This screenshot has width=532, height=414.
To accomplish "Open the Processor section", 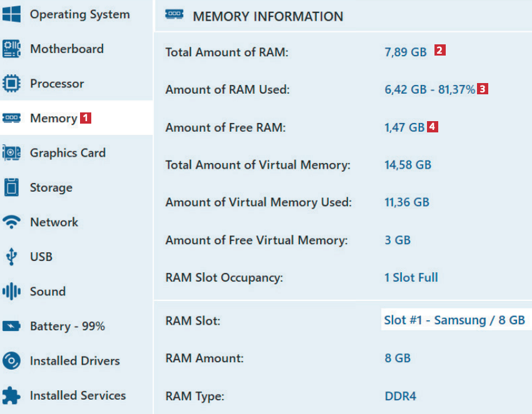I will [57, 84].
